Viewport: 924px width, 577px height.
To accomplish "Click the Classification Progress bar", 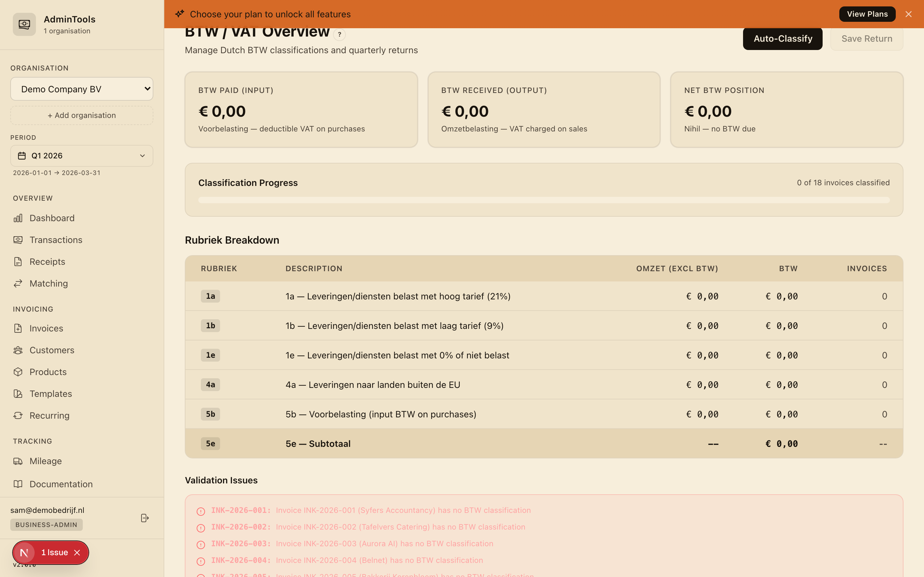I will point(544,200).
